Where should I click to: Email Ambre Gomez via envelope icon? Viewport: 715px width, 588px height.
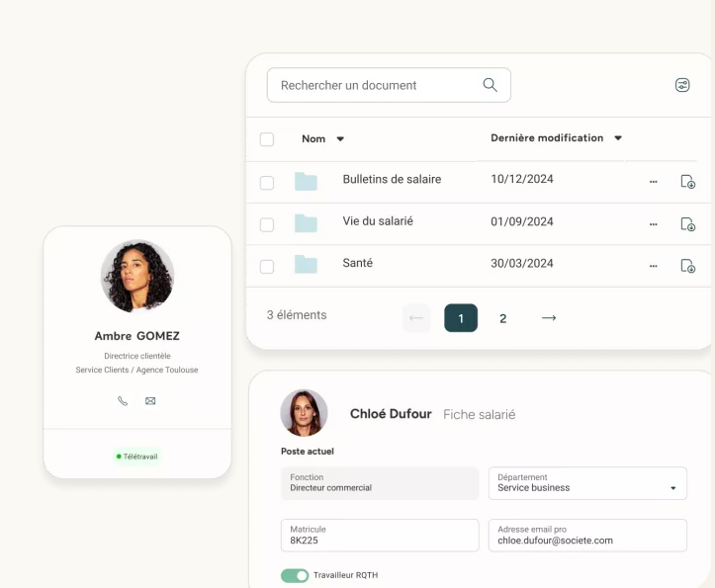point(150,401)
